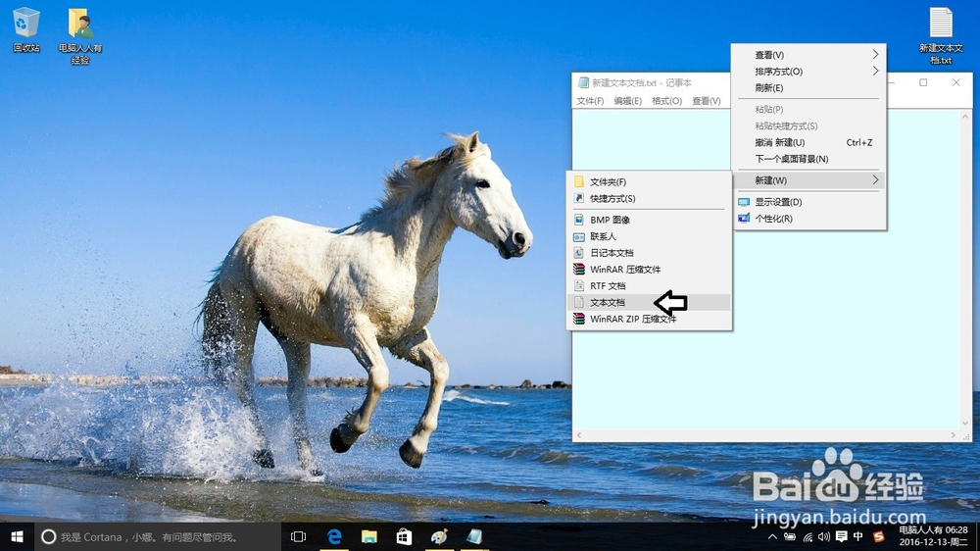The image size is (980, 551).
Task: Open the Action Center notification icon
Action: click(x=841, y=536)
